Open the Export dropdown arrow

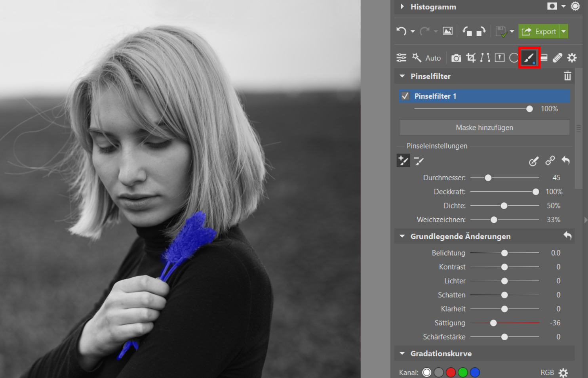click(x=564, y=31)
